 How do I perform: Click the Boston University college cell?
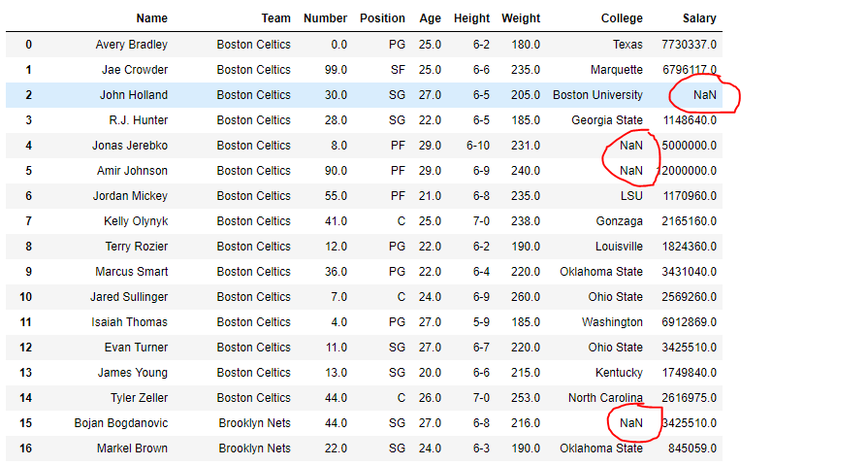(597, 95)
